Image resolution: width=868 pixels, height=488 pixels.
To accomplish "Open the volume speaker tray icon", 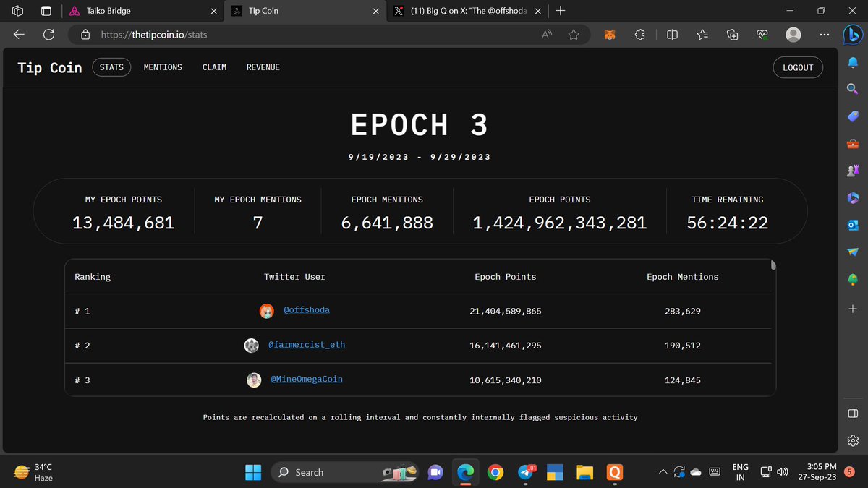I will [x=782, y=473].
